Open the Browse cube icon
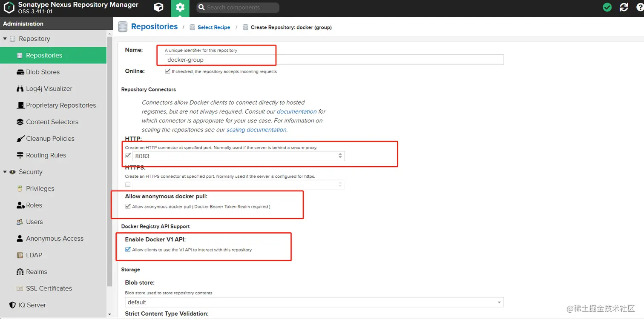The image size is (644, 322). click(x=158, y=7)
